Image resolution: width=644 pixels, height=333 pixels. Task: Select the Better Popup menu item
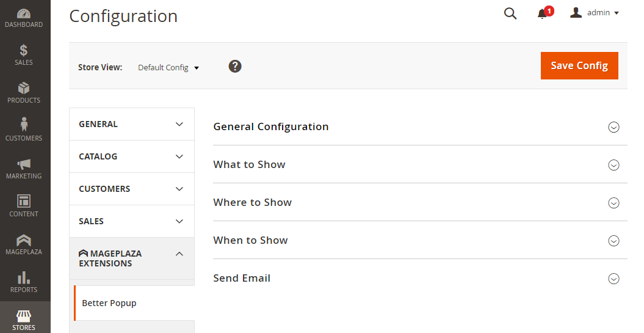click(x=109, y=303)
